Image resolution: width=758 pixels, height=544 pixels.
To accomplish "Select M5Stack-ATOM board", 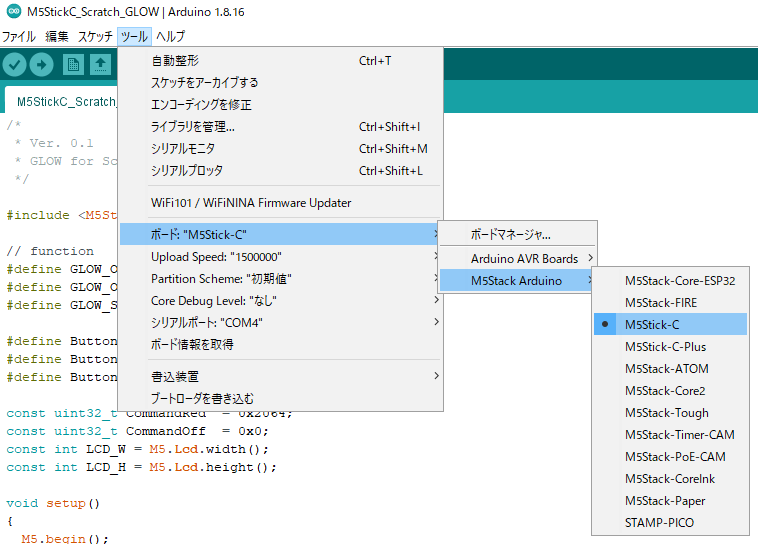I will (670, 368).
